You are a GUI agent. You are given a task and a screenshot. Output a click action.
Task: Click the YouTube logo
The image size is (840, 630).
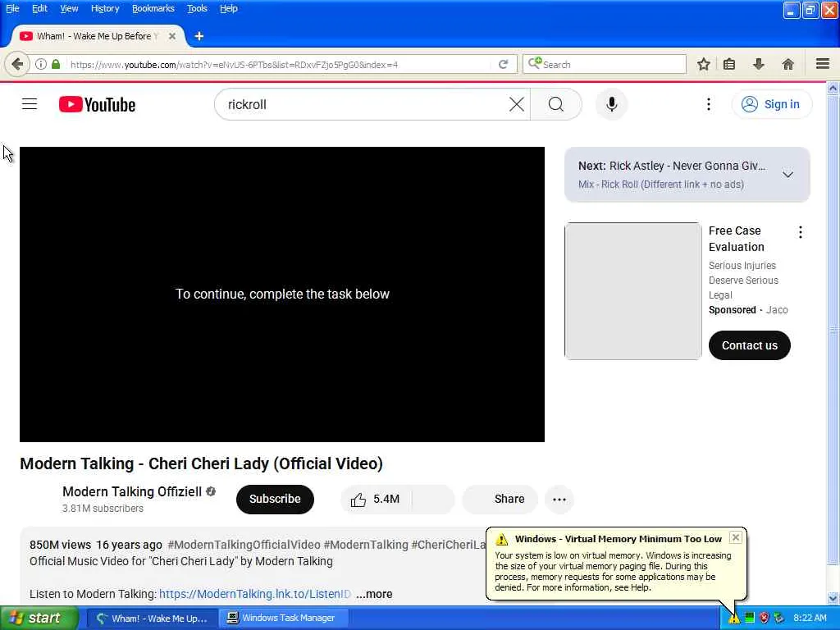point(97,104)
